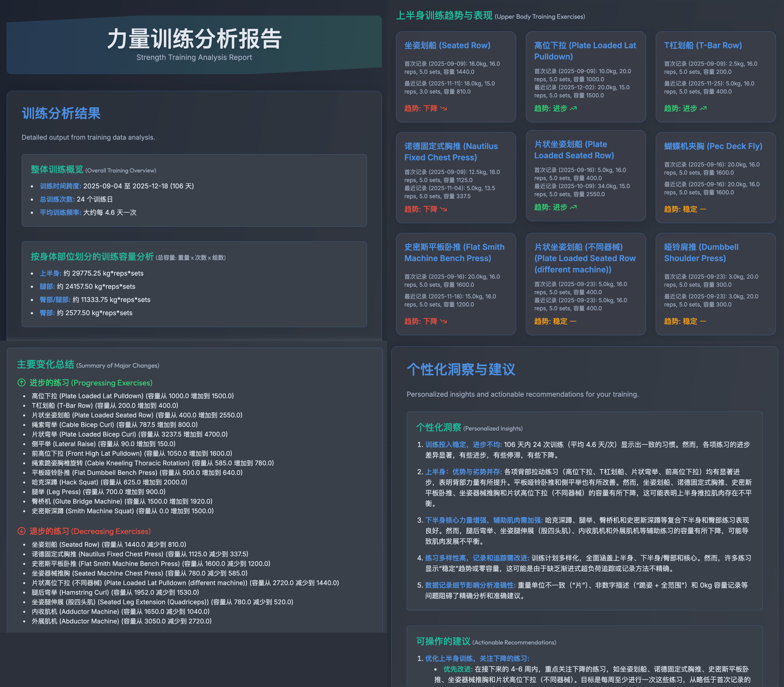Select the 腿后弯举 (Hamstring Curl) list item

(115, 592)
